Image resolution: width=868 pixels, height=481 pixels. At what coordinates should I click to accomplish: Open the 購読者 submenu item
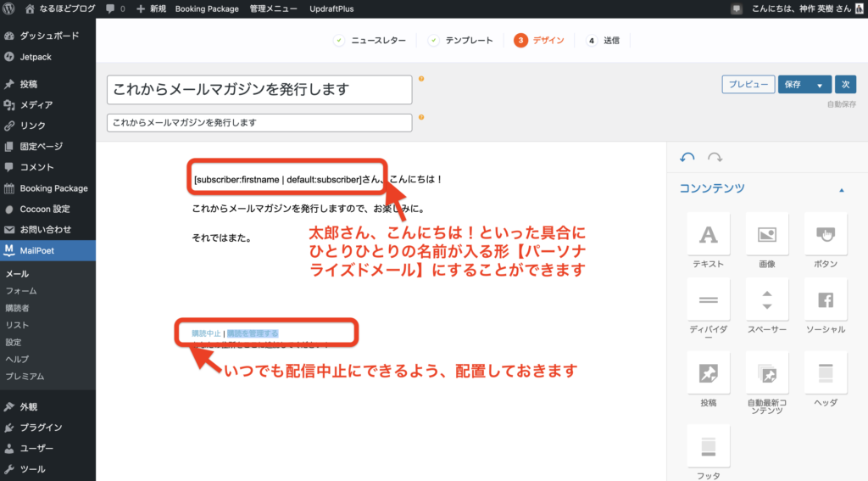click(17, 308)
